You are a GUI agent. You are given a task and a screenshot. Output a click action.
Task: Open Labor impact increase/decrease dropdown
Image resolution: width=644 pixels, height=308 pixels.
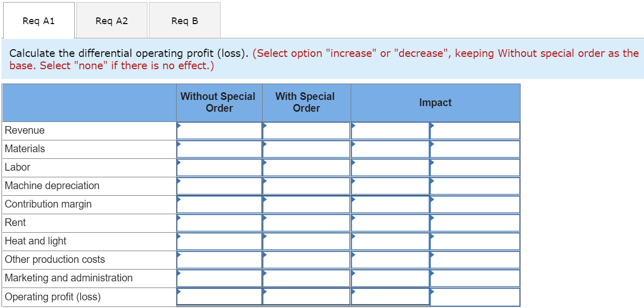point(475,168)
